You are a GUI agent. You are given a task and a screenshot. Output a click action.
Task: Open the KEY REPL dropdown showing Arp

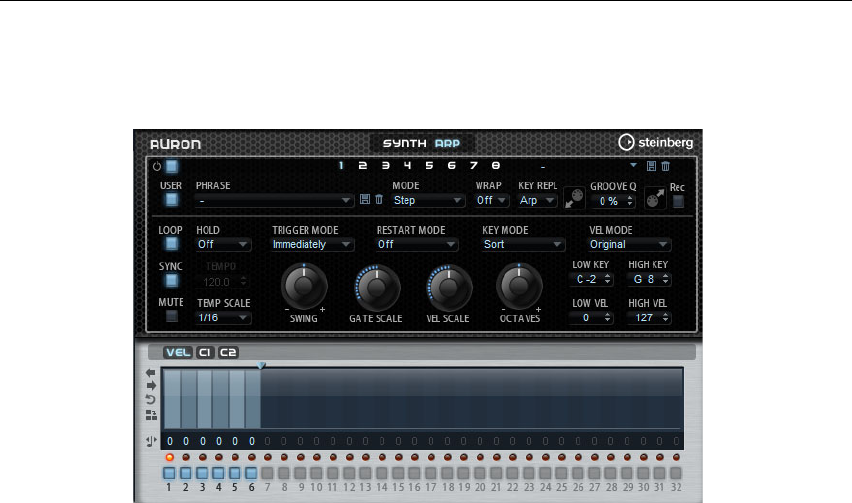pyautogui.click(x=537, y=200)
